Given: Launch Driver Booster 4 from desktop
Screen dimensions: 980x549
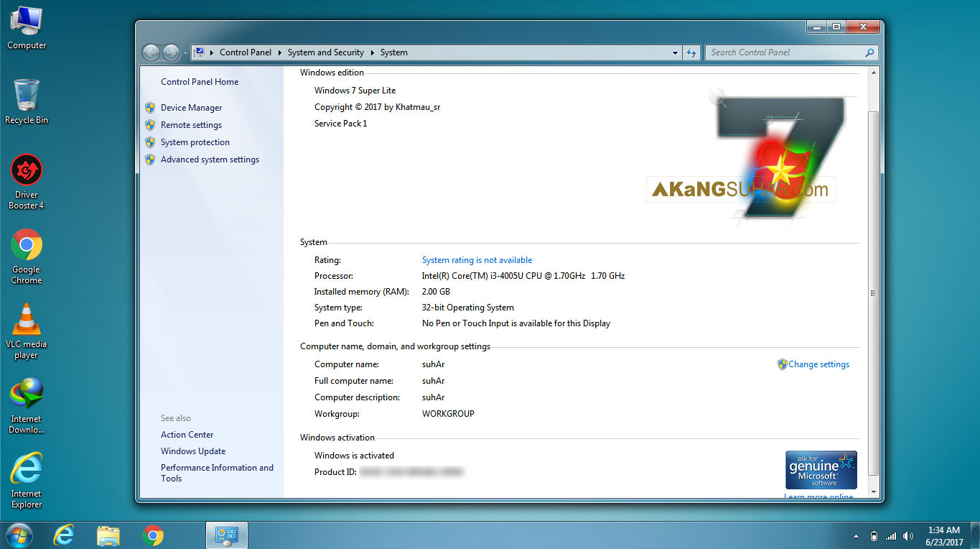Looking at the screenshot, I should click(x=26, y=182).
